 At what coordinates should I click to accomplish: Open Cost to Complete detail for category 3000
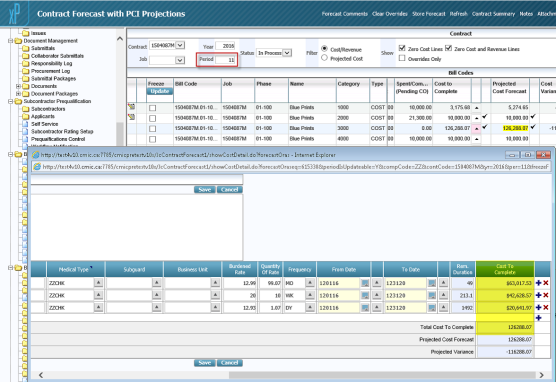477,128
